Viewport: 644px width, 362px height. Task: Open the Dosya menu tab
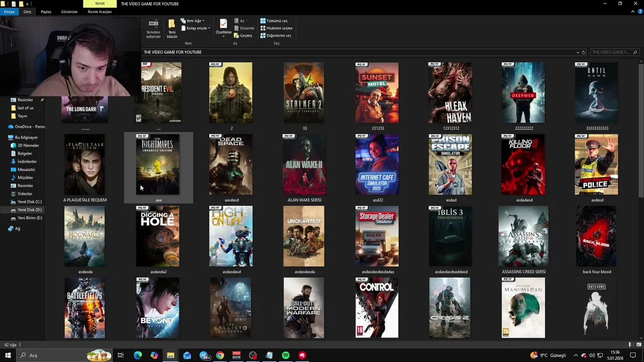(x=9, y=12)
